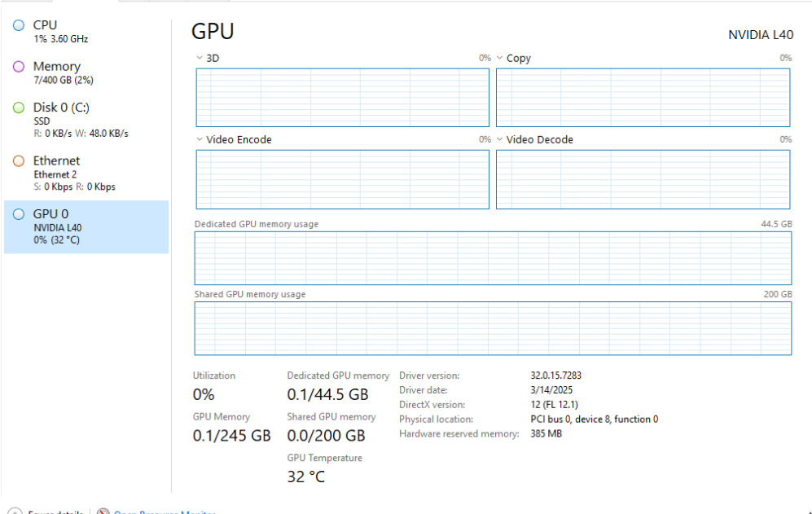The width and height of the screenshot is (812, 514).
Task: Click the green circle icon beside Disk 0
Action: coord(19,108)
